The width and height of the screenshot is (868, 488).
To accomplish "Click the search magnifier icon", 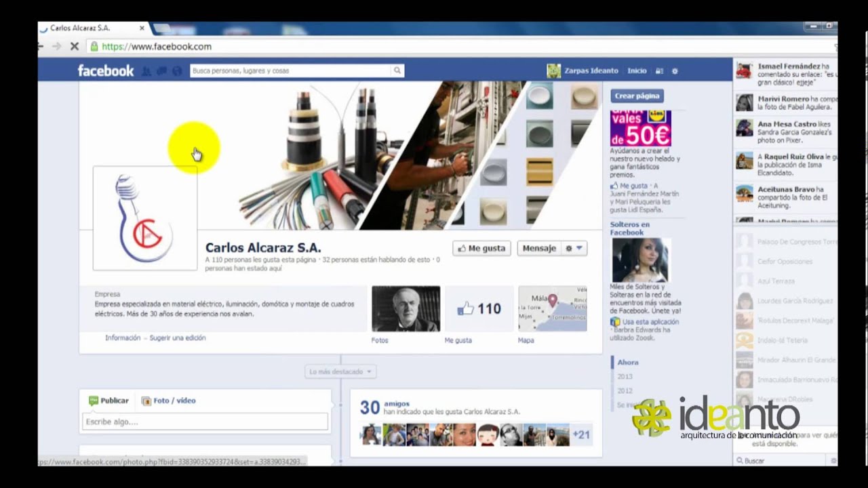I will pyautogui.click(x=397, y=70).
